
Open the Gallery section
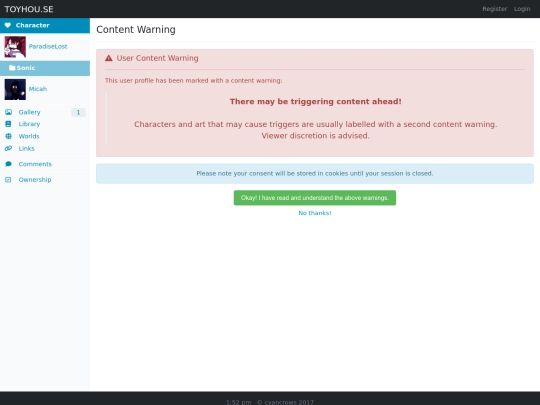(x=30, y=112)
